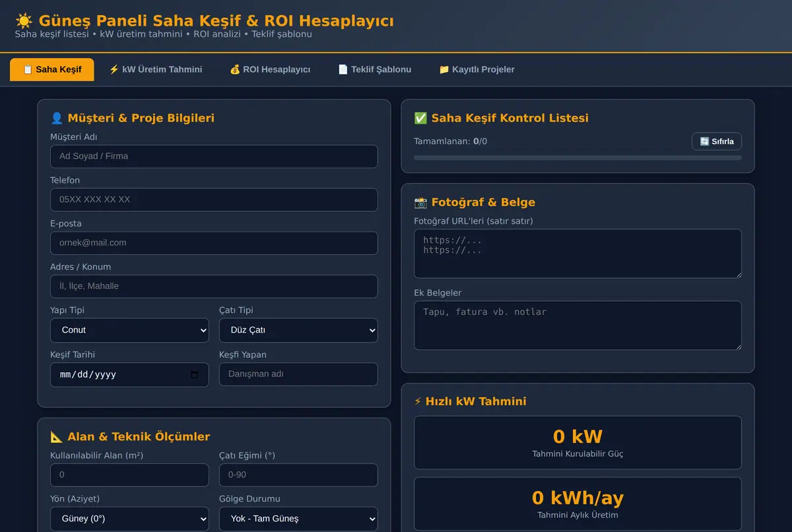Click the Keşif Tarihi date field
Image resolution: width=792 pixels, height=532 pixels.
[129, 374]
